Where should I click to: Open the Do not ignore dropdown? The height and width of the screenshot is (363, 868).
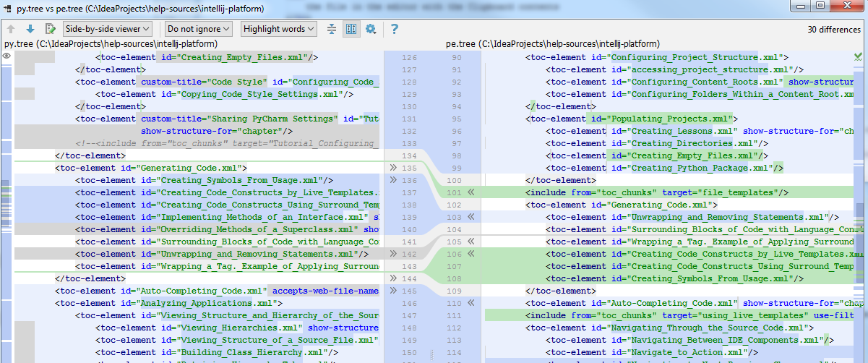click(x=198, y=29)
